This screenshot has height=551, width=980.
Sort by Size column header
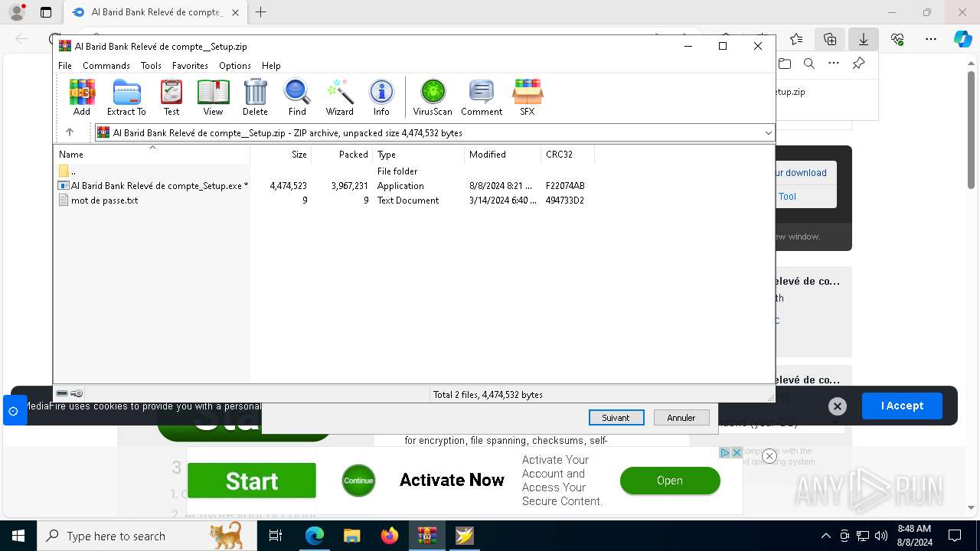coord(281,155)
